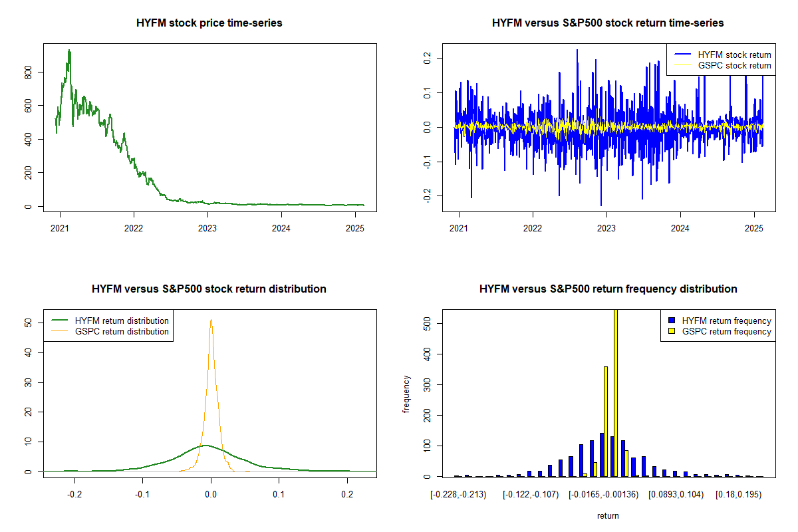Click the yellow GSPC stock return legend line
The height and width of the screenshot is (532, 798).
pos(682,65)
